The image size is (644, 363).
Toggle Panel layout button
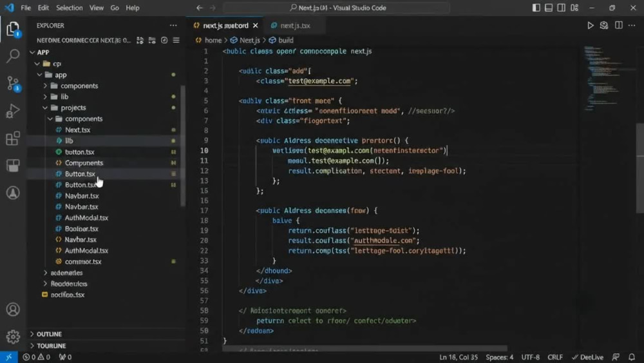pos(549,8)
